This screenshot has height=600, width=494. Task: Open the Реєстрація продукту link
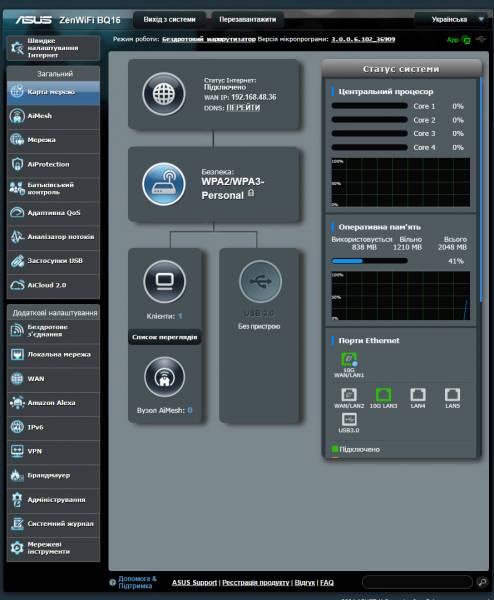point(256,582)
